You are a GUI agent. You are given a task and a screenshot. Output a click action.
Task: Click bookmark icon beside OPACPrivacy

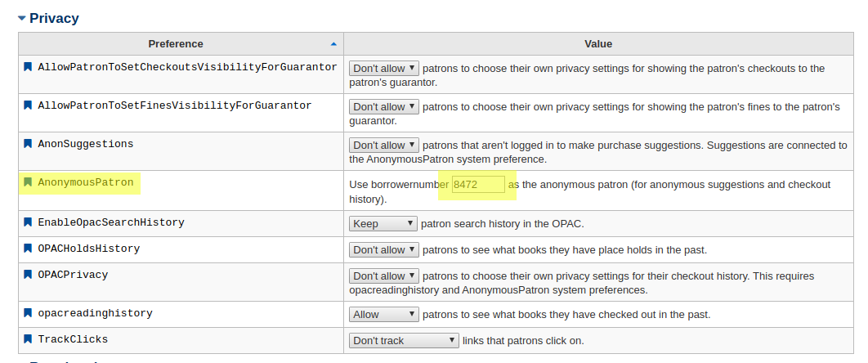coord(28,275)
